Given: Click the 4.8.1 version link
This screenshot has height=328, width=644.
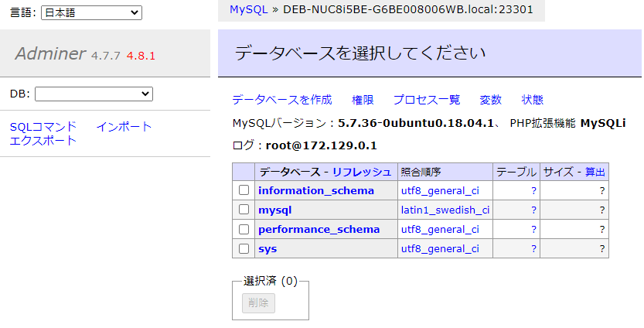Looking at the screenshot, I should click(x=141, y=56).
